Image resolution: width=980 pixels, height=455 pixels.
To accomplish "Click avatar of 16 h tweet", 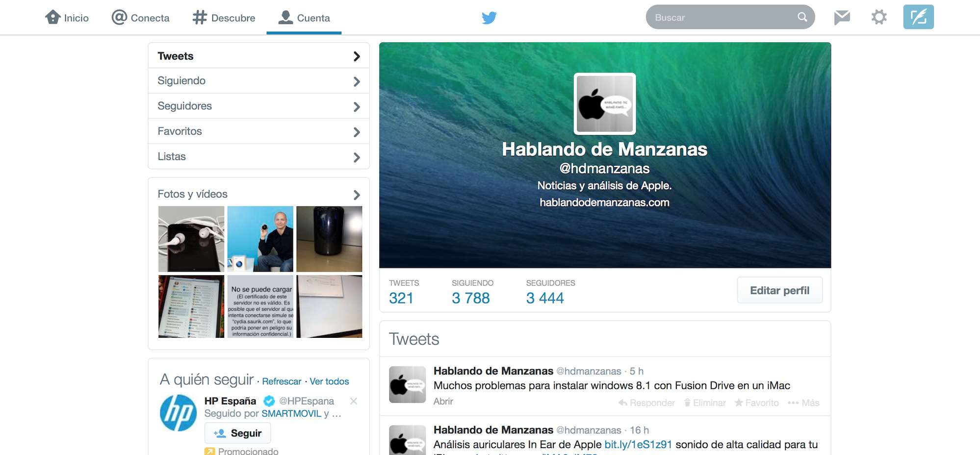I will pos(407,440).
